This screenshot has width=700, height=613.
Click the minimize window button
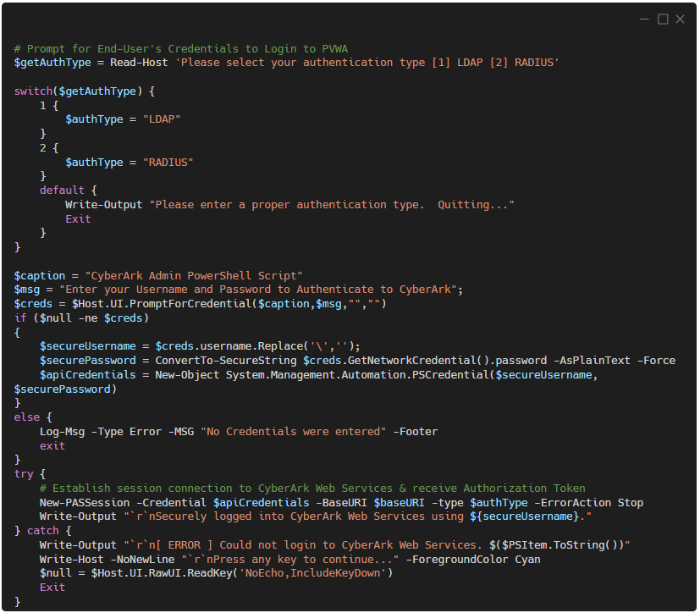pos(644,19)
